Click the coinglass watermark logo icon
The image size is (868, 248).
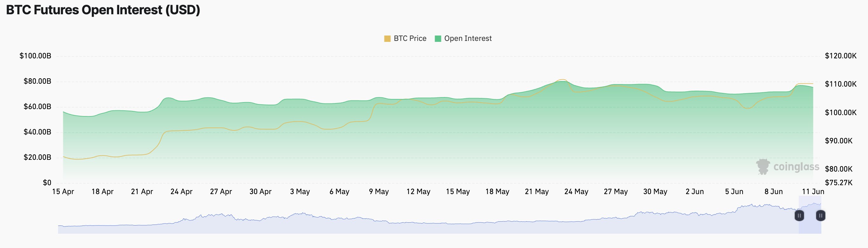coord(763,166)
